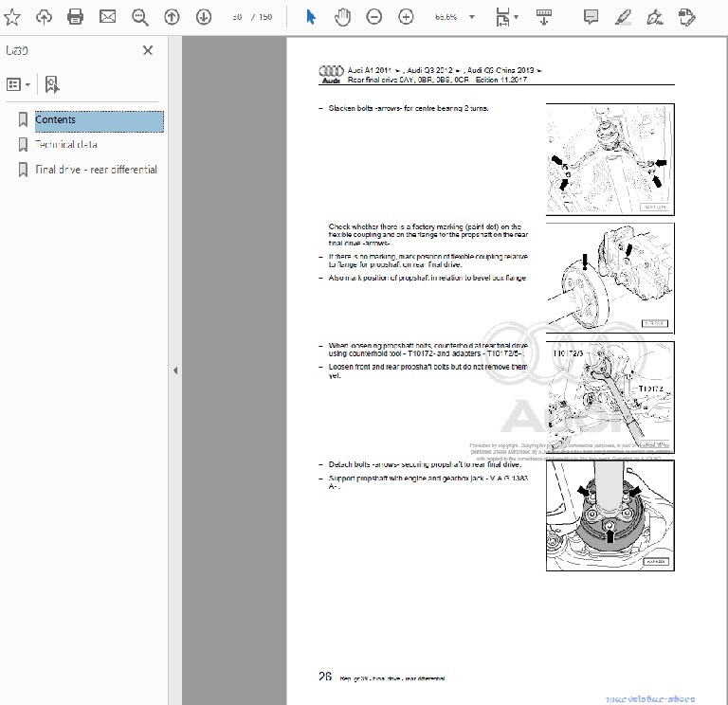The image size is (728, 705).
Task: Print the document using printer icon
Action: pos(76,16)
